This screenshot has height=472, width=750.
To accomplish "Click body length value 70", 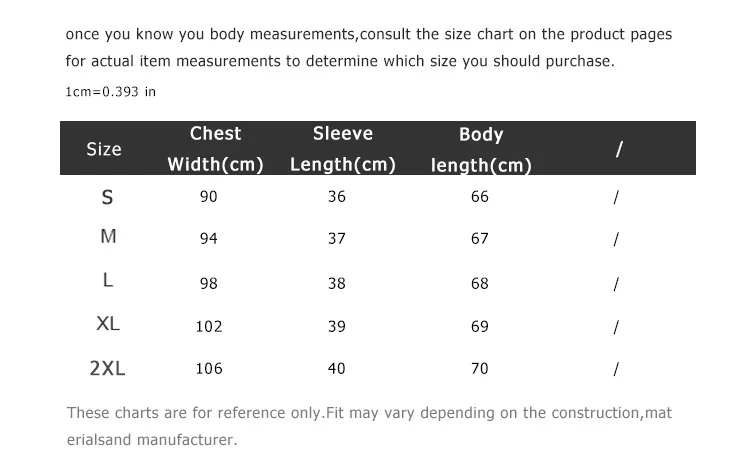I will pyautogui.click(x=480, y=369).
